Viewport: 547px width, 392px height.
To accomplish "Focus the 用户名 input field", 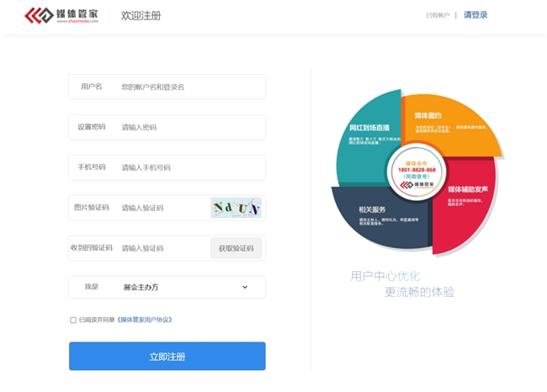I will pos(189,87).
